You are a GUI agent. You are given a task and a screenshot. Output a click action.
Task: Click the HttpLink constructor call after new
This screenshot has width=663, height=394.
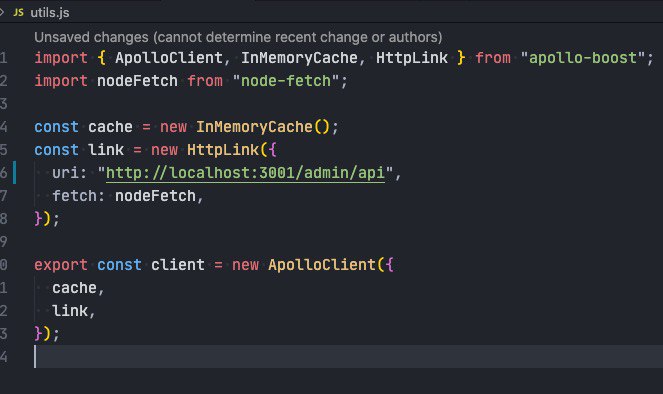click(x=223, y=150)
